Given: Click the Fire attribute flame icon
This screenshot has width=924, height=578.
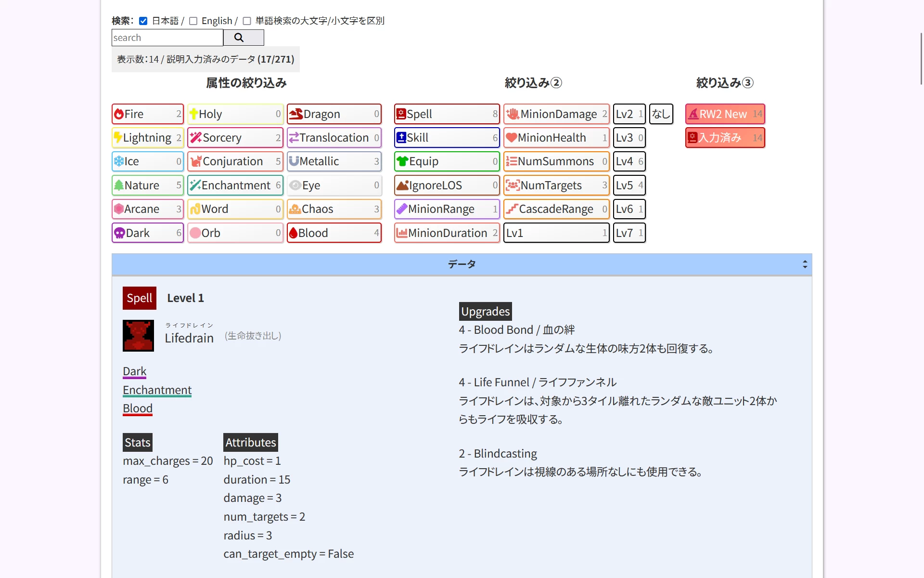Looking at the screenshot, I should [119, 114].
